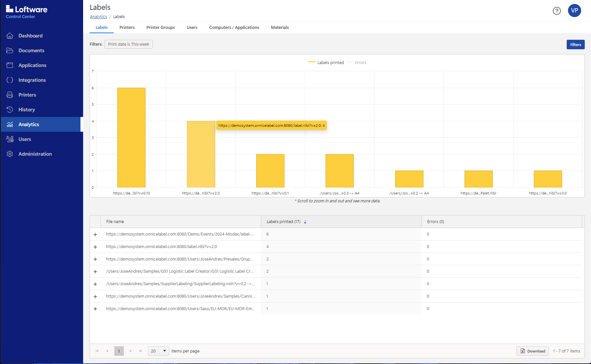Open the items per page dropdown

tap(158, 351)
